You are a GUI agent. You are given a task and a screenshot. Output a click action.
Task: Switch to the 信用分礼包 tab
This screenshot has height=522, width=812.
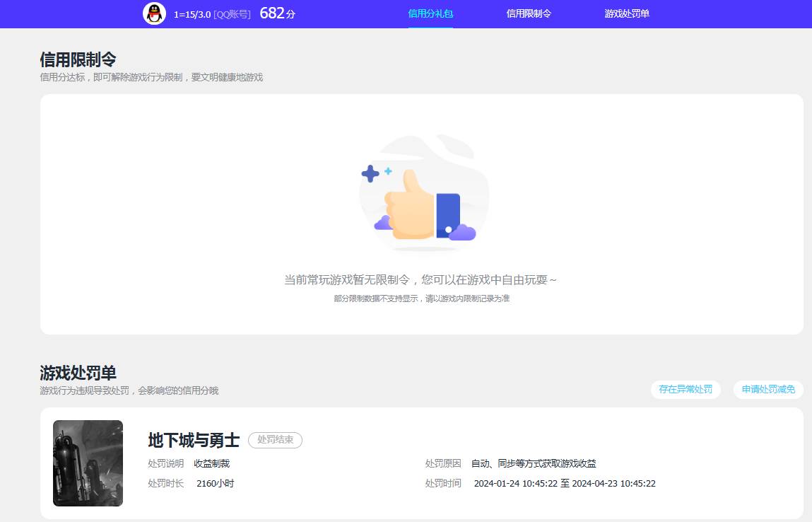[x=430, y=13]
